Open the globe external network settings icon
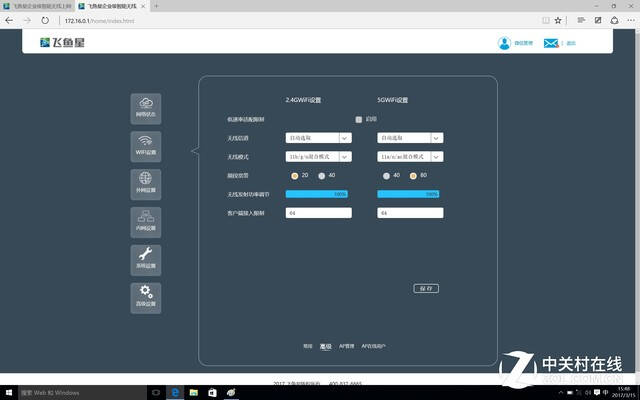This screenshot has width=640, height=400. pos(146,184)
